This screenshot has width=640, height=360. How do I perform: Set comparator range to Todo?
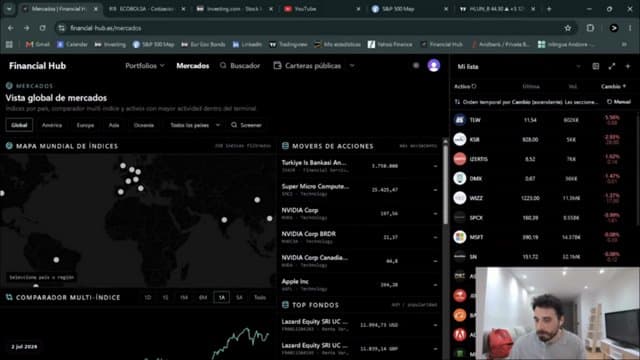pos(260,298)
